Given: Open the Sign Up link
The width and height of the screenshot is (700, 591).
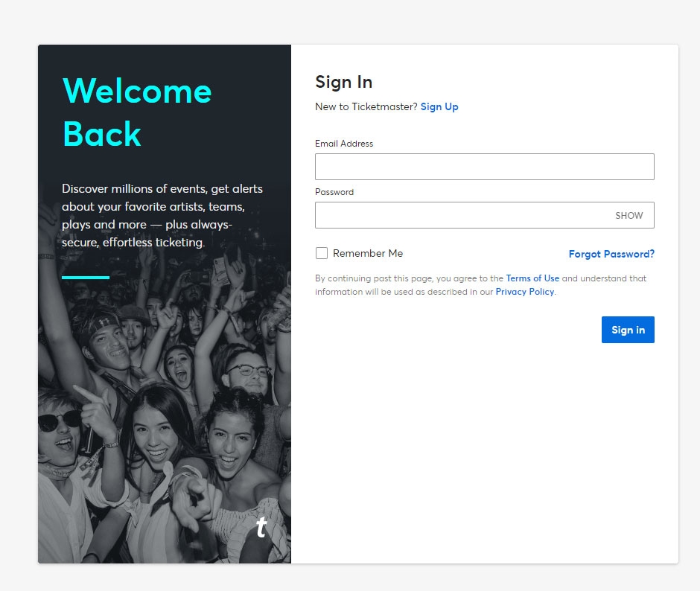Looking at the screenshot, I should (439, 106).
